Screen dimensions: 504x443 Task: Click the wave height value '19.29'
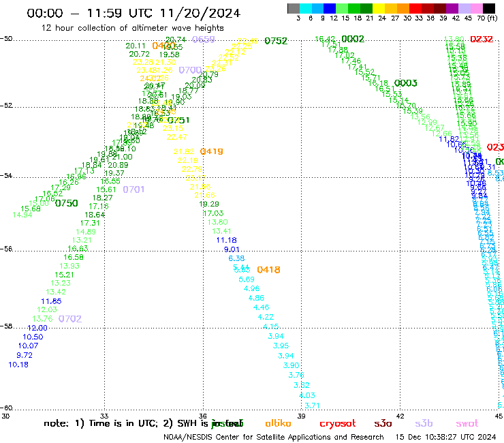[209, 204]
